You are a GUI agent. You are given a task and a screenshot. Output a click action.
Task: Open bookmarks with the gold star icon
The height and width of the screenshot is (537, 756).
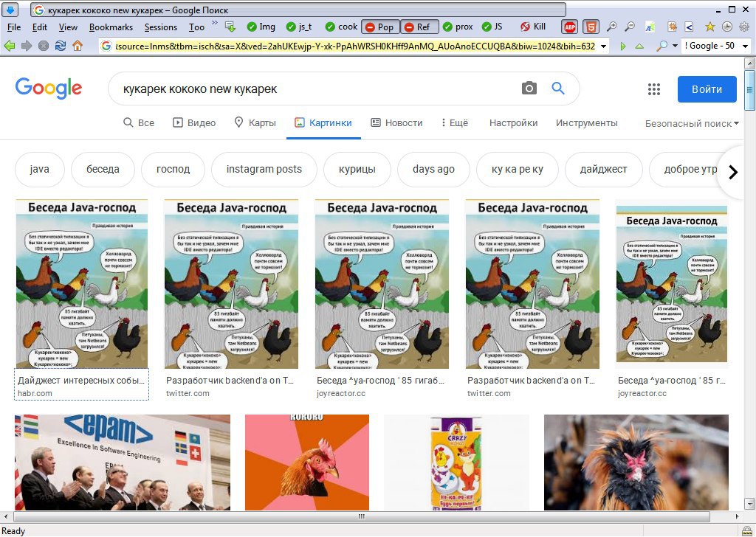[709, 27]
